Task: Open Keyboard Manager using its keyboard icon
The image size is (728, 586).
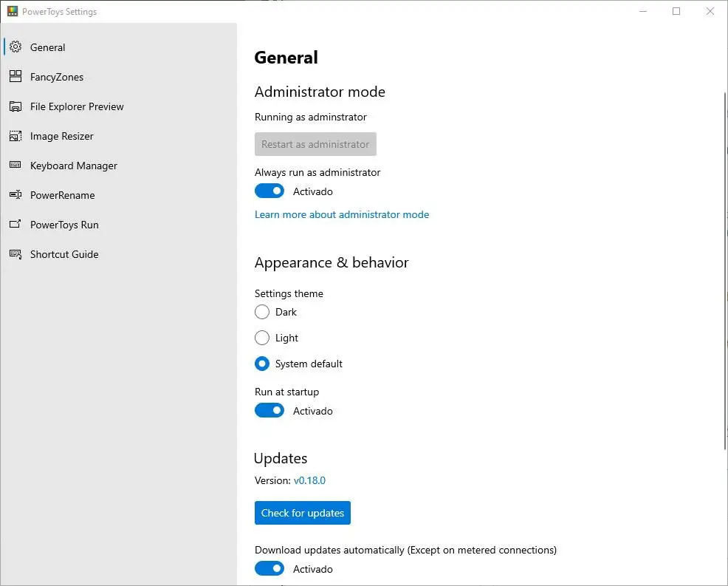Action: pyautogui.click(x=16, y=166)
